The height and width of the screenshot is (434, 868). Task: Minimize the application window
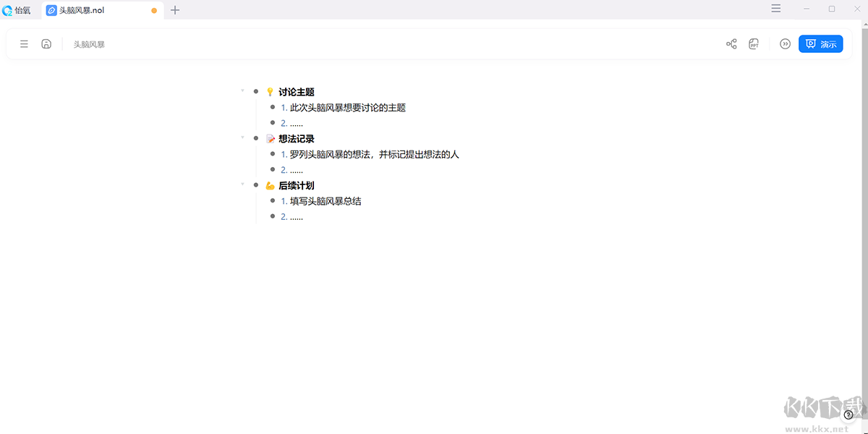tap(807, 9)
